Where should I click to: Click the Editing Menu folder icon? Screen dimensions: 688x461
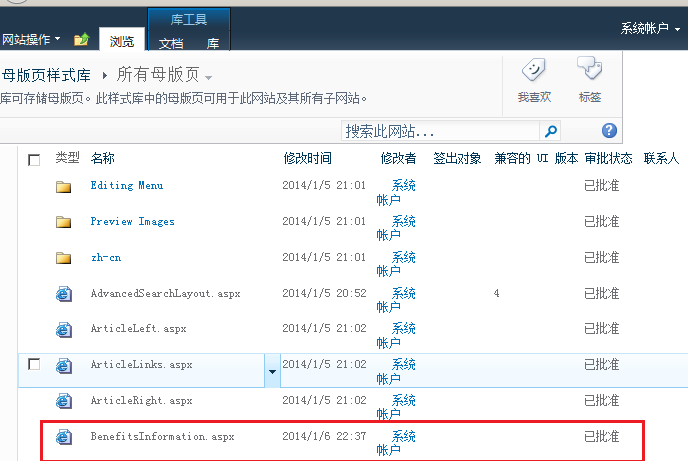pos(64,187)
